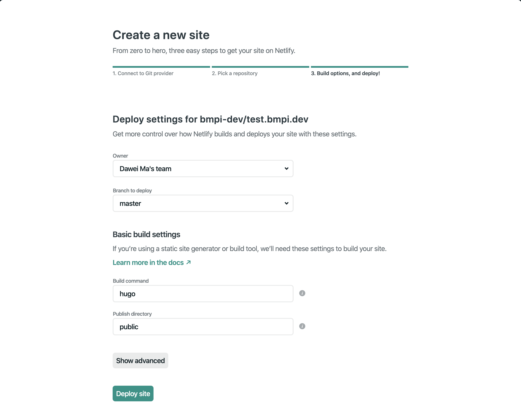The height and width of the screenshot is (420, 521).
Task: Click the external arrow icon after docs link
Action: 189,262
